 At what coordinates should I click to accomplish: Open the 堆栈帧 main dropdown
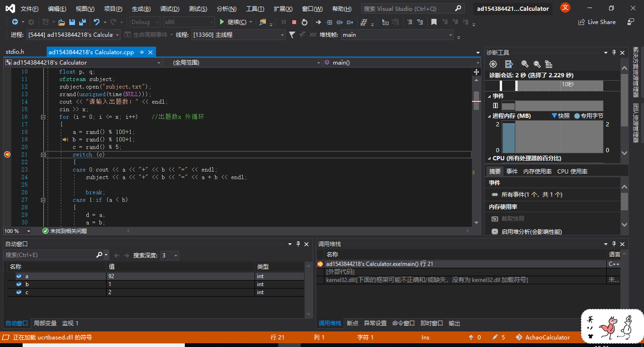(x=451, y=35)
